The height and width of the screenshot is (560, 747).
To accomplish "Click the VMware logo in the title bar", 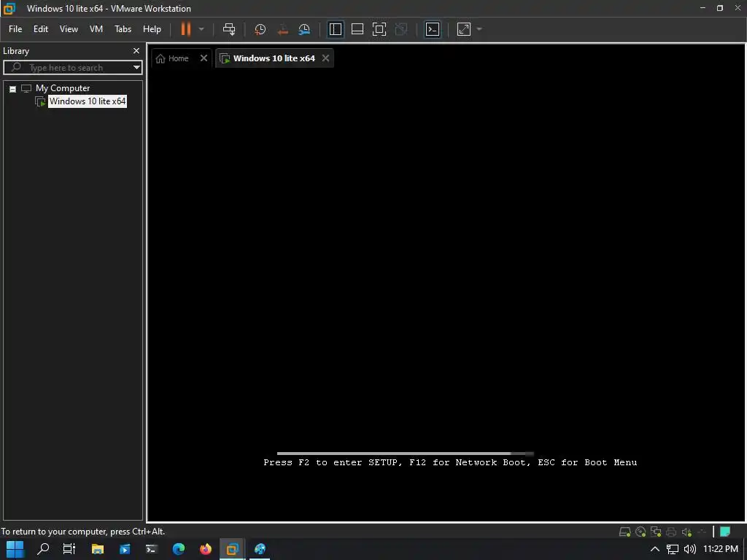I will (x=10, y=8).
